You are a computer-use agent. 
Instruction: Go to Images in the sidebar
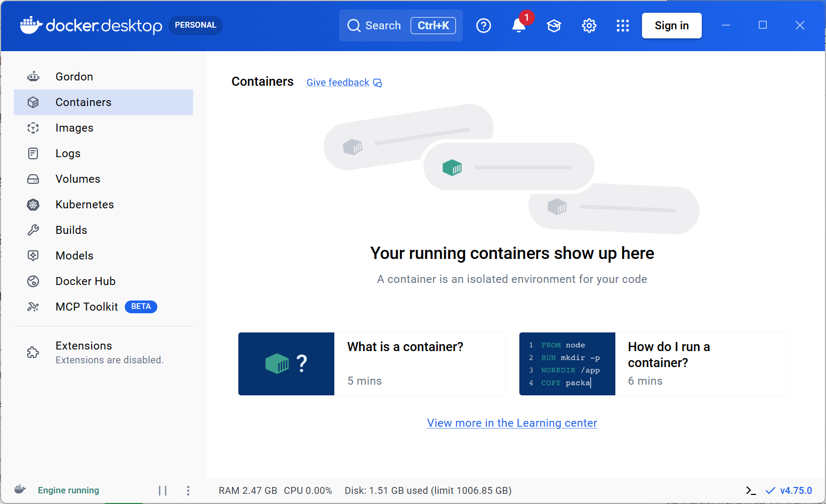click(x=103, y=128)
